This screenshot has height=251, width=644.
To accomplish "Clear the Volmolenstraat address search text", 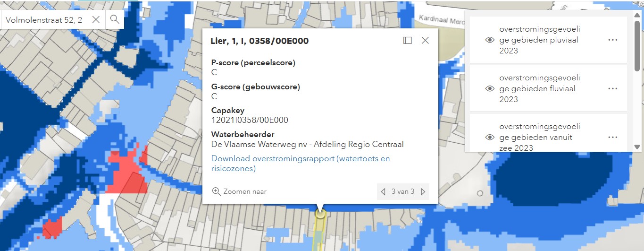I will tap(95, 19).
